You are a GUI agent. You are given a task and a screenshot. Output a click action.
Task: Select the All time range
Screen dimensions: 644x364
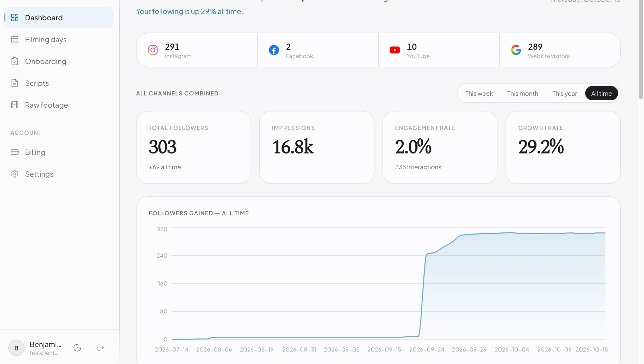tap(601, 93)
